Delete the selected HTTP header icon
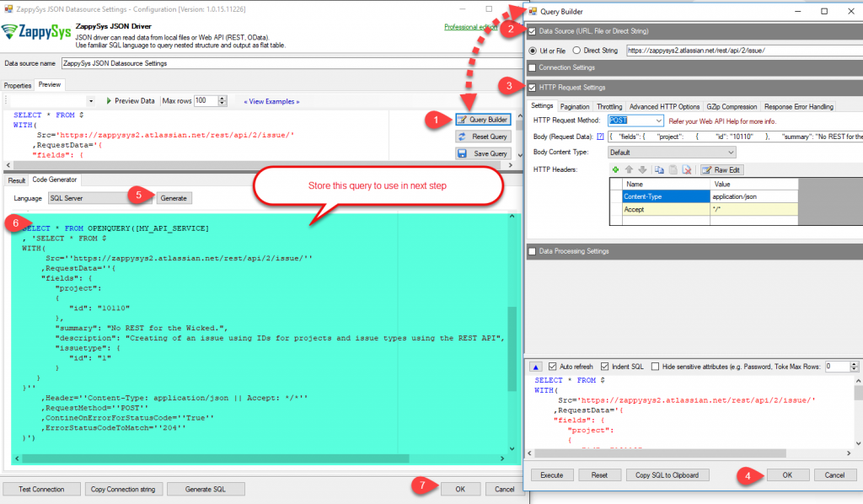863x504 pixels. click(687, 170)
